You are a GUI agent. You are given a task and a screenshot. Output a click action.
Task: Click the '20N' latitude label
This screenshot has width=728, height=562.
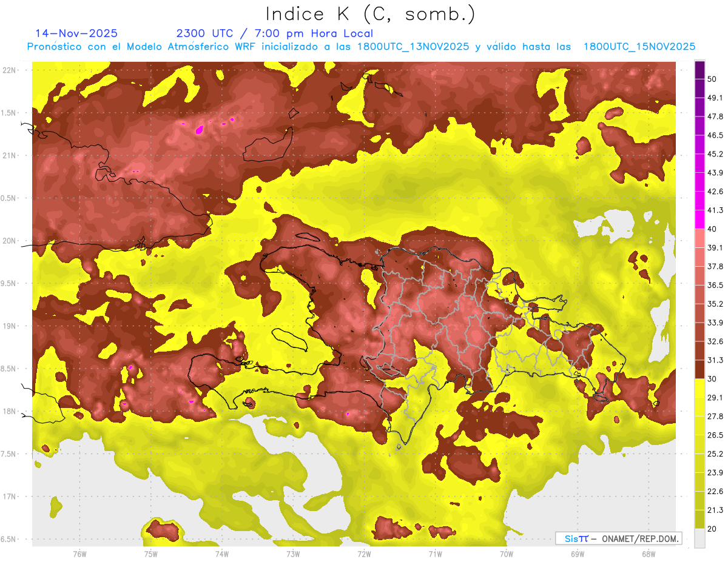tap(10, 241)
